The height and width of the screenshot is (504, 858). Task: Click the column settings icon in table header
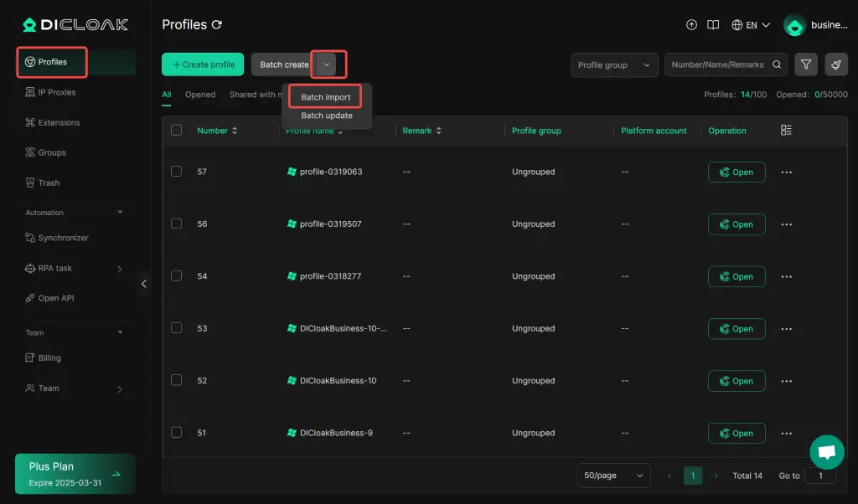coord(786,131)
